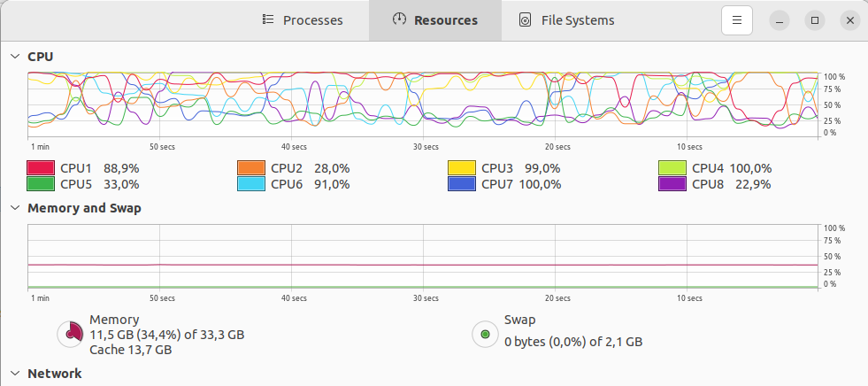Change the CPU4 lime color swatch
The height and width of the screenshot is (386, 868).
coord(672,168)
